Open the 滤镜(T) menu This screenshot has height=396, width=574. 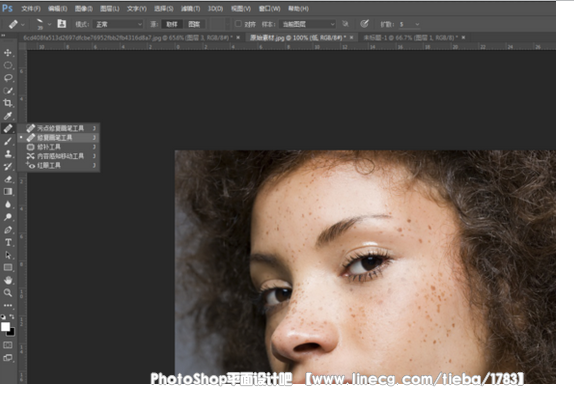click(190, 8)
